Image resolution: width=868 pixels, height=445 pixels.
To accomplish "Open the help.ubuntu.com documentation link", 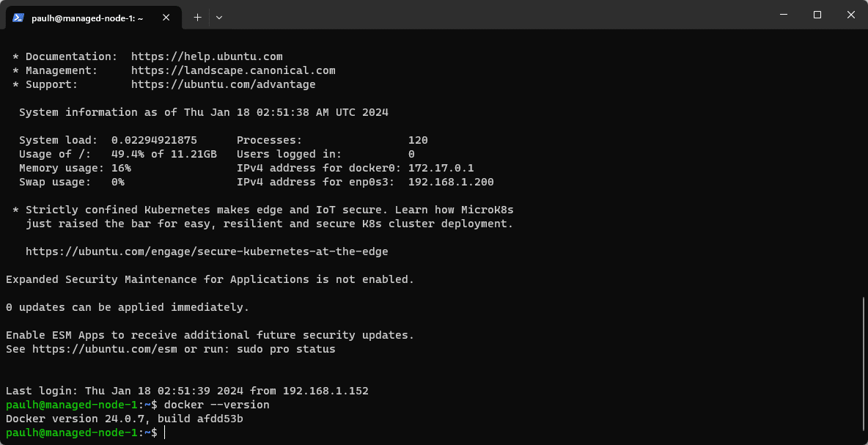I will tap(207, 56).
